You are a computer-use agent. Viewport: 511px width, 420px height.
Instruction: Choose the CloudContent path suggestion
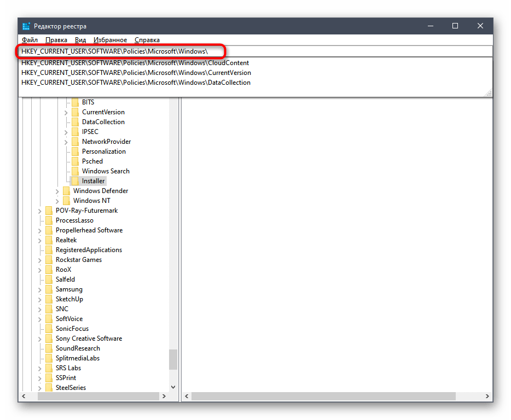coord(135,63)
